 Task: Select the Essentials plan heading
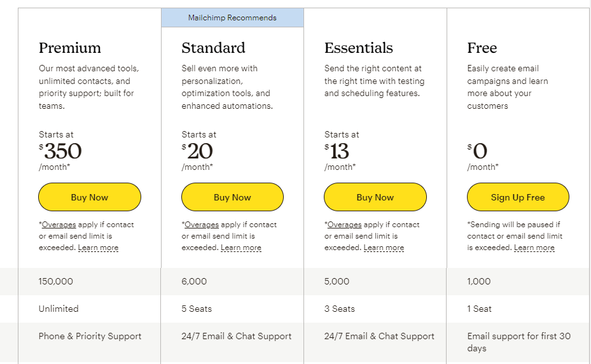[x=358, y=48]
